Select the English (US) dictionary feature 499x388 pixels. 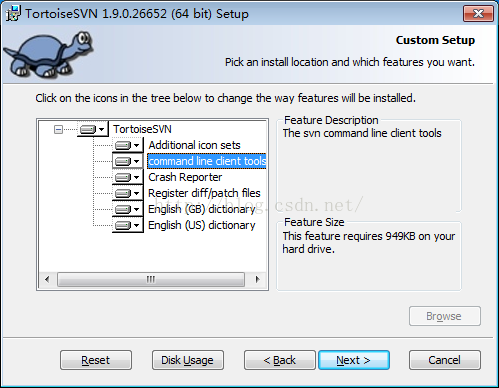point(202,225)
